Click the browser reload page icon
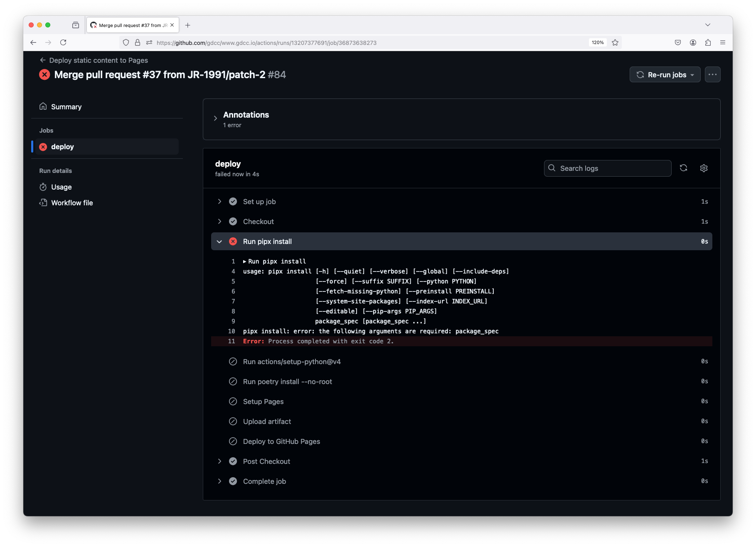Screen dimensions: 756x547 point(63,42)
